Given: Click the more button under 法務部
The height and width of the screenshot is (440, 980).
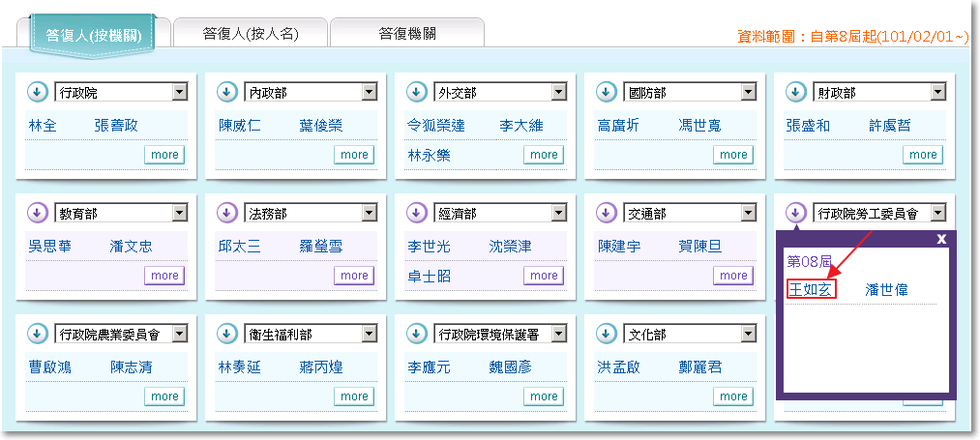Looking at the screenshot, I should coord(354,276).
